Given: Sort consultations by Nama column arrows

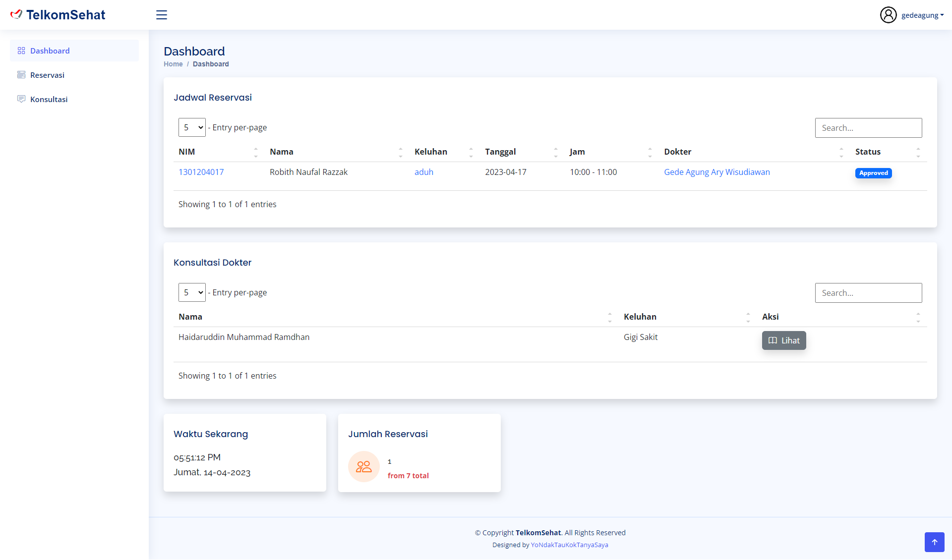Looking at the screenshot, I should [x=609, y=317].
